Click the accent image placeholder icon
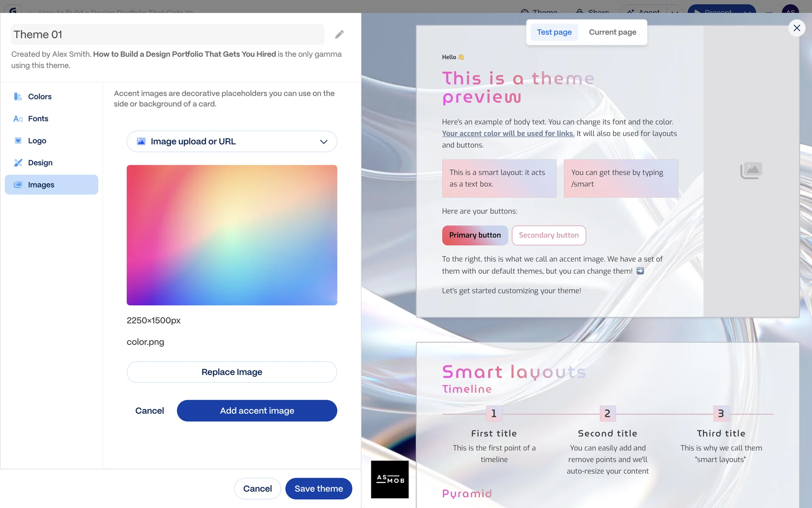The image size is (812, 508). click(x=751, y=171)
